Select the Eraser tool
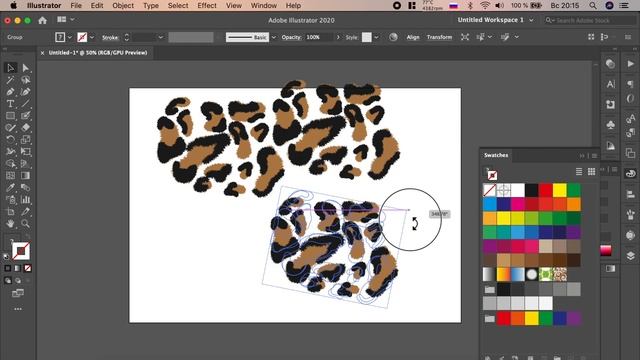The width and height of the screenshot is (640, 360). coord(25,128)
